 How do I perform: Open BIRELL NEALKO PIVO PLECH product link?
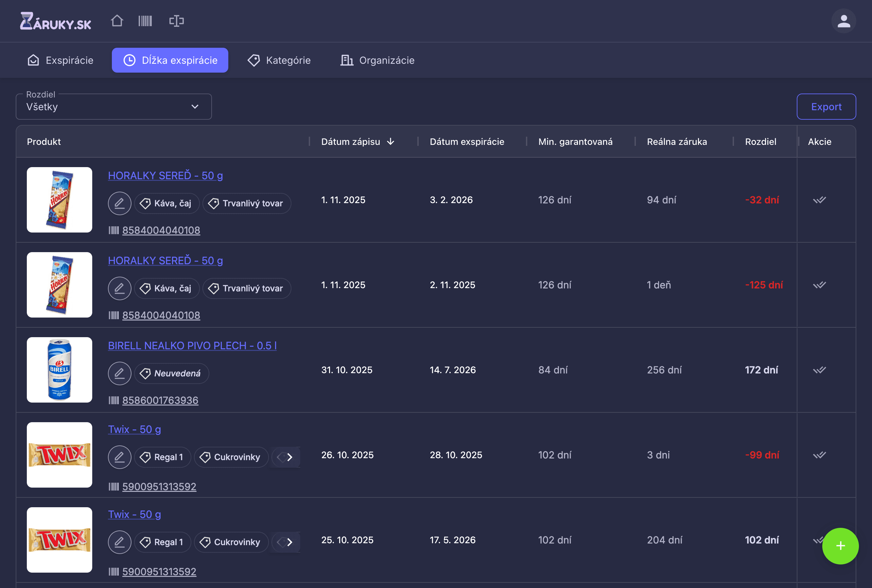[192, 345]
